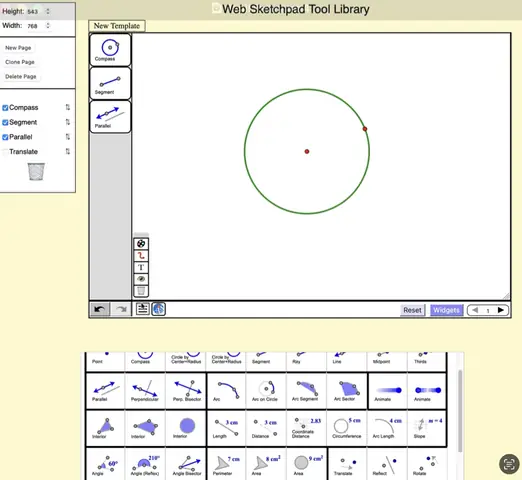Redo the sketch action
The height and width of the screenshot is (480, 522).
[x=120, y=309]
